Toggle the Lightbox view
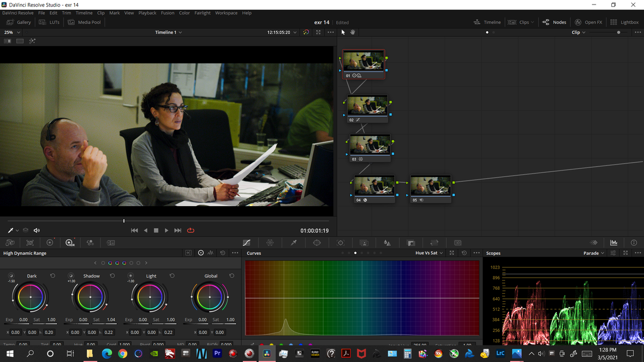 624,22
